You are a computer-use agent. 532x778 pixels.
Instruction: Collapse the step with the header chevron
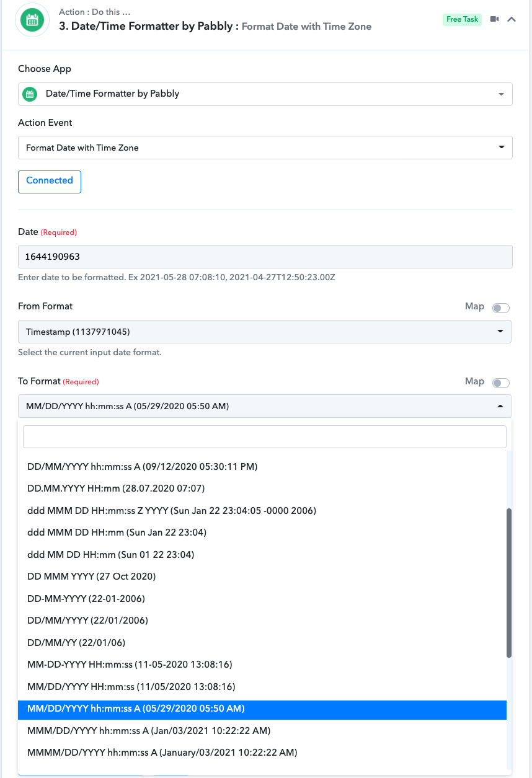512,19
